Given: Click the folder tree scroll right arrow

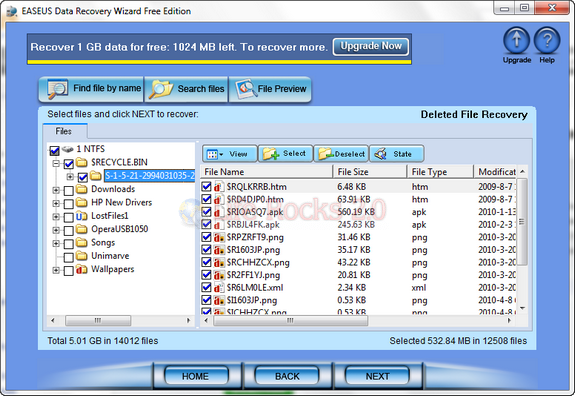Looking at the screenshot, I should [x=188, y=320].
